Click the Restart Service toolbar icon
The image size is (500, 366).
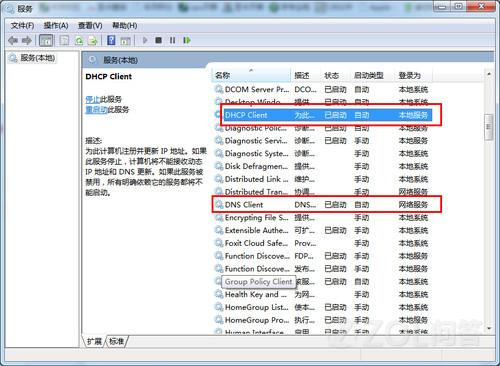[x=187, y=40]
